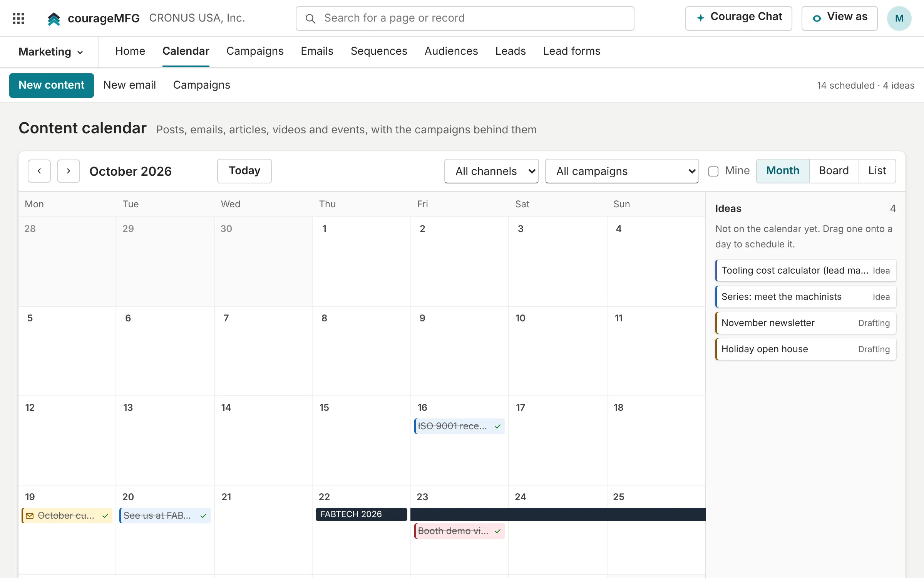Open the Sequences tab
Image resolution: width=924 pixels, height=578 pixels.
379,51
